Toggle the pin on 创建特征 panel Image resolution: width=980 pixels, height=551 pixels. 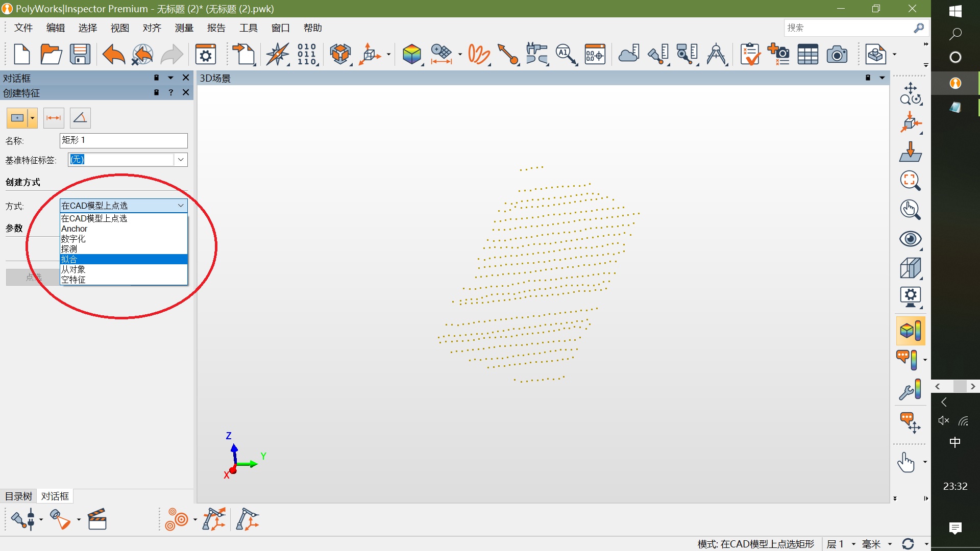click(x=157, y=92)
